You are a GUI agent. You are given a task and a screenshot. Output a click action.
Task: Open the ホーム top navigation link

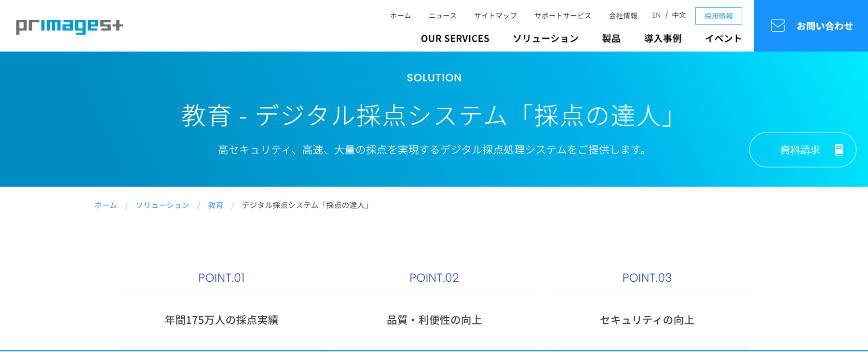[x=400, y=16]
